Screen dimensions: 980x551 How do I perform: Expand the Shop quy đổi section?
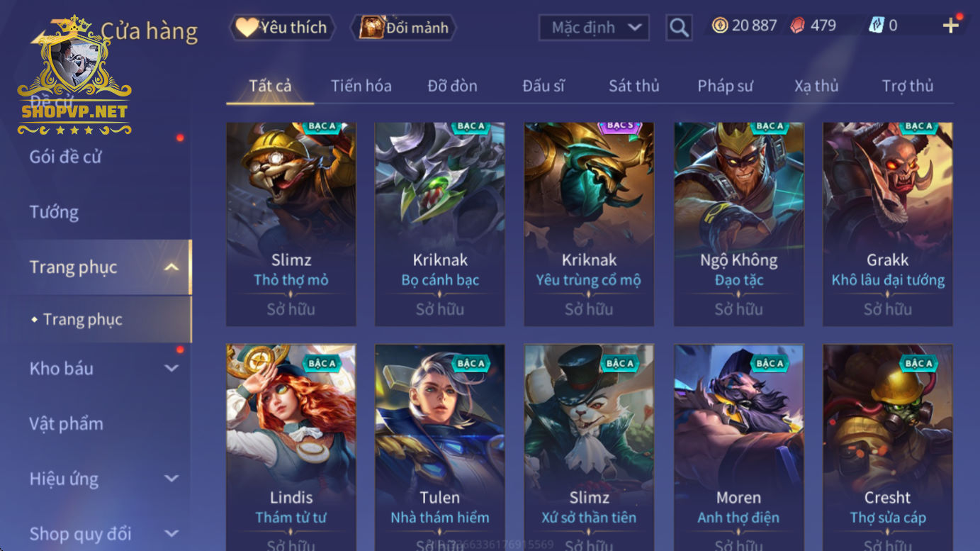[171, 533]
